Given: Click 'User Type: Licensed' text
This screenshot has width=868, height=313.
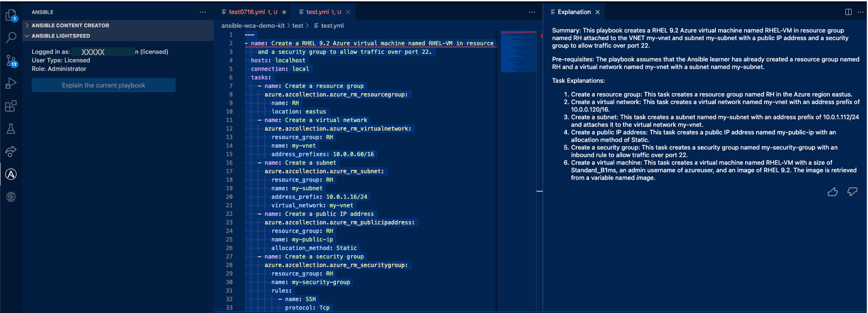Looking at the screenshot, I should [61, 60].
